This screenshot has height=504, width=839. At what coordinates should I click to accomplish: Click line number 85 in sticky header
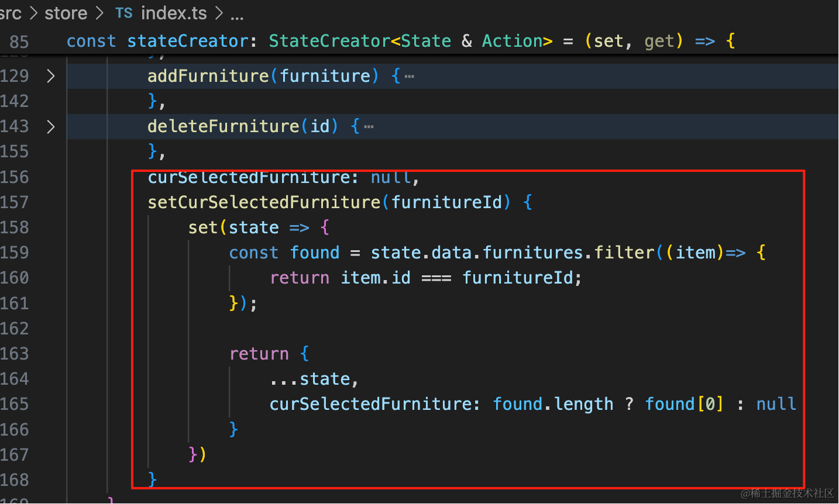[x=19, y=42]
